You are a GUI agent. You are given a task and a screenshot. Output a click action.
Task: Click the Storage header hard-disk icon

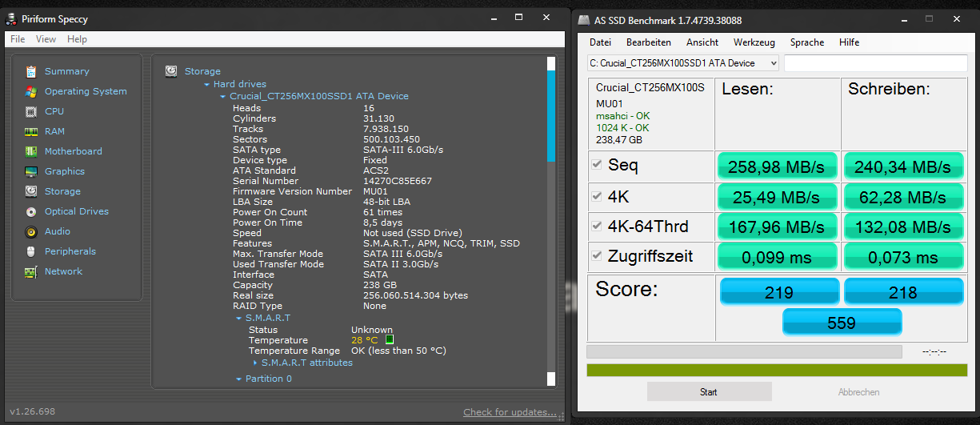[171, 70]
